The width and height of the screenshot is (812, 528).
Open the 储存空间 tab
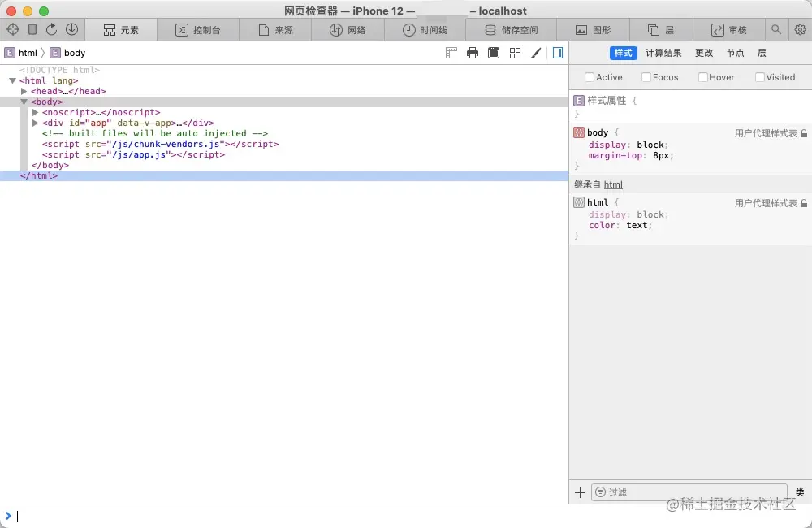coord(511,30)
